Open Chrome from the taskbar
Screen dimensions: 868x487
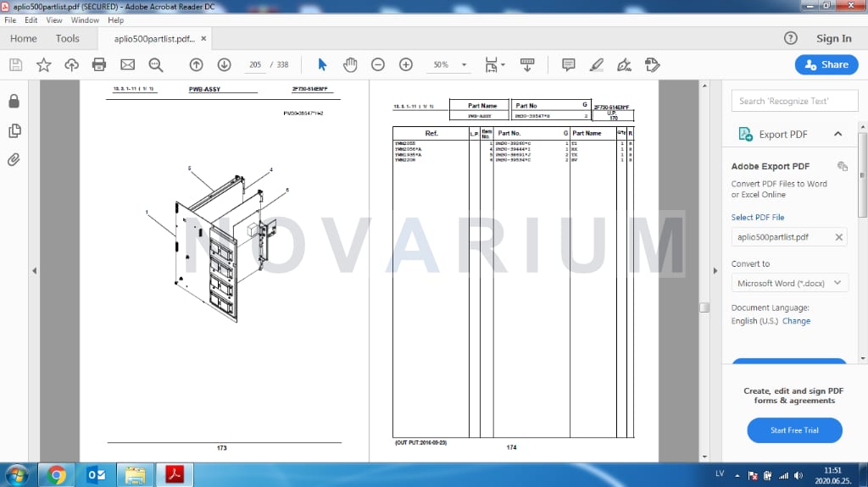pyautogui.click(x=56, y=475)
